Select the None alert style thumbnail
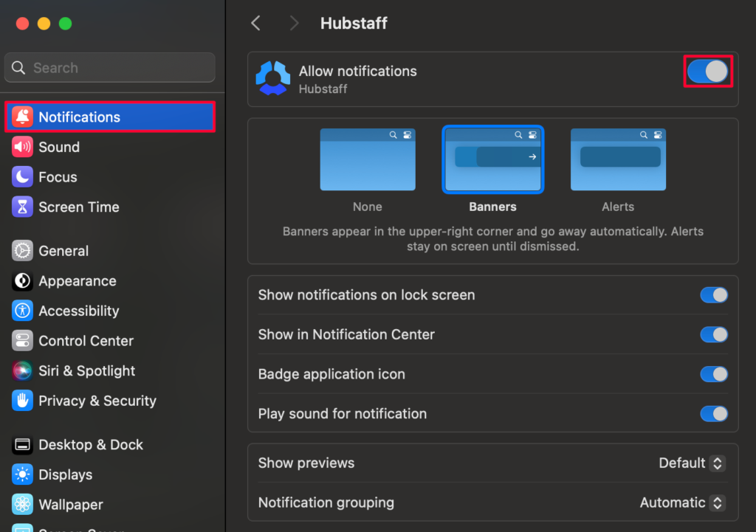 [368, 159]
